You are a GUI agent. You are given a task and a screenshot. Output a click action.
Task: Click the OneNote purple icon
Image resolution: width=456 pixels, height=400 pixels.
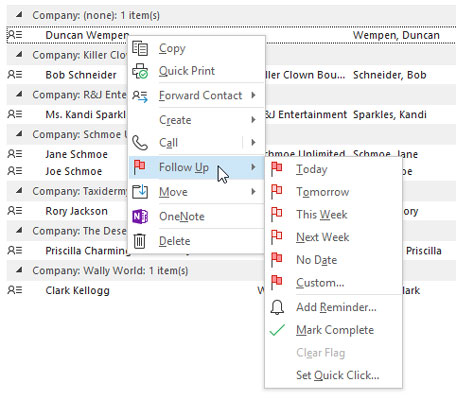click(140, 217)
